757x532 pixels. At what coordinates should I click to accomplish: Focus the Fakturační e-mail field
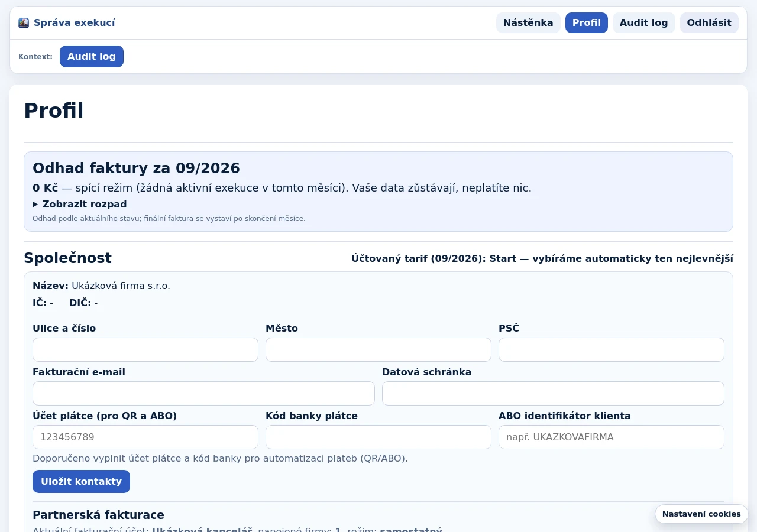point(203,394)
